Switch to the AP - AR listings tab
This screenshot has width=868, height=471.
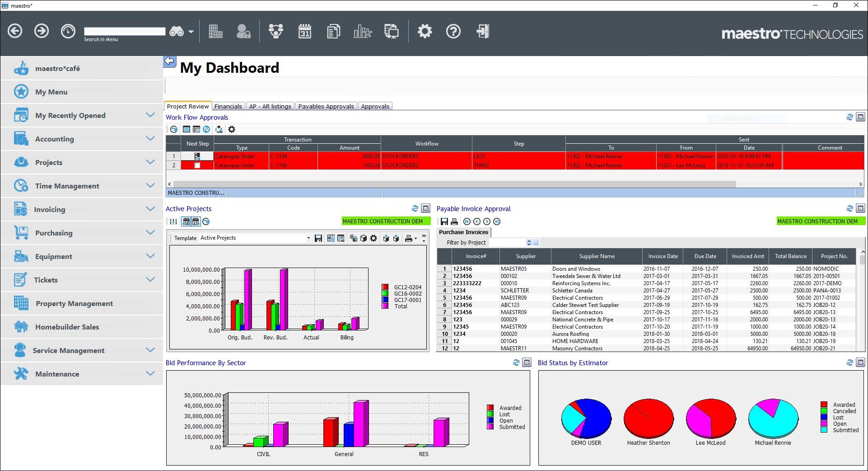pos(270,106)
